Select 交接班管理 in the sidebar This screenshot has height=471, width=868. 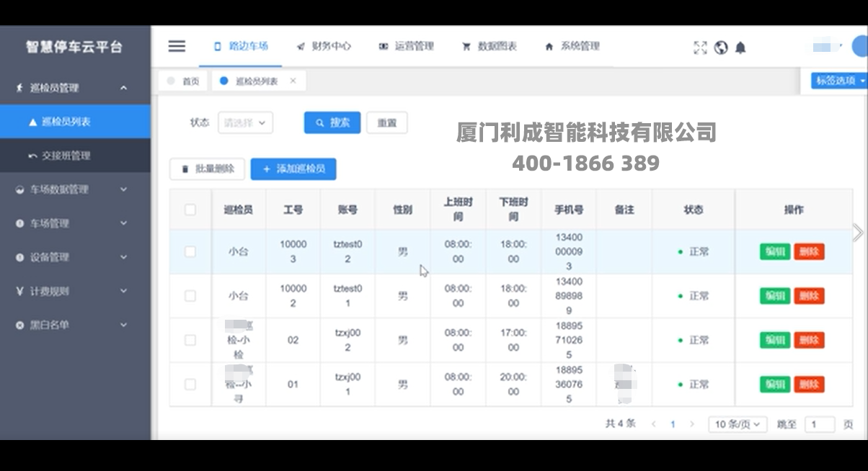click(x=75, y=156)
